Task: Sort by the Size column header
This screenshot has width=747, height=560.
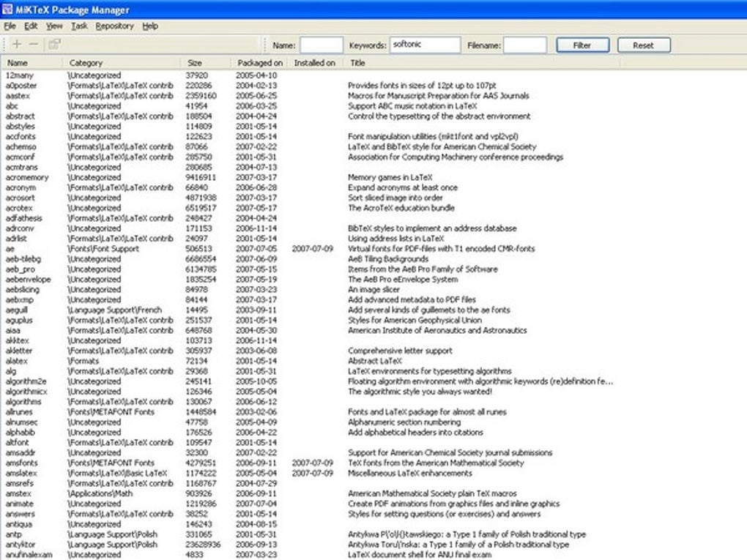Action: [207, 63]
